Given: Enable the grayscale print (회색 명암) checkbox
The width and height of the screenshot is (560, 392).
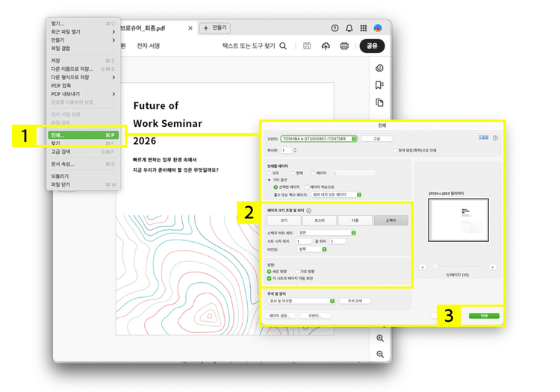Looking at the screenshot, I should point(395,150).
